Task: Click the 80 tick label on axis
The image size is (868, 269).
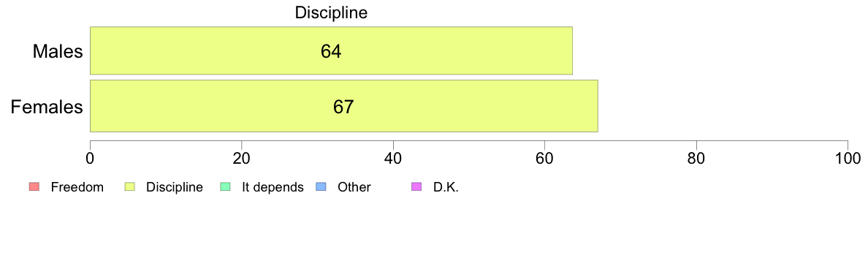Action: pos(696,158)
